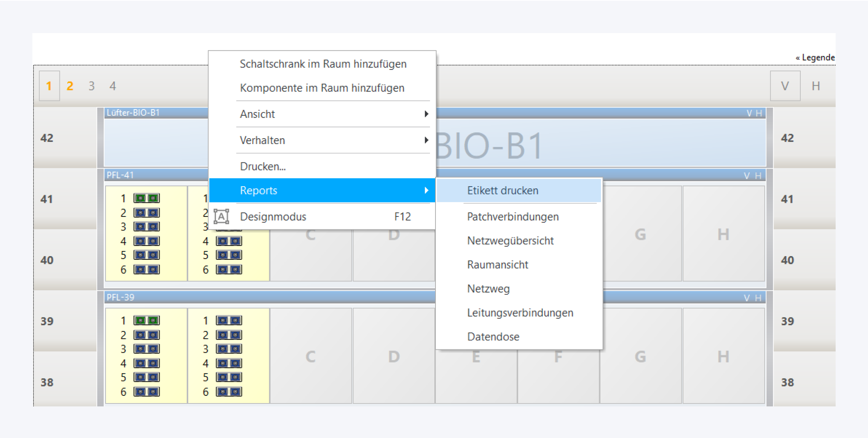Choose Patchverbindungen report entry
Image resolution: width=868 pixels, height=438 pixels.
click(513, 216)
